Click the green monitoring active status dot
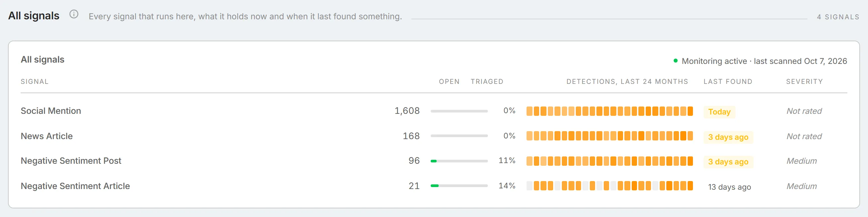The image size is (868, 217). tap(675, 61)
